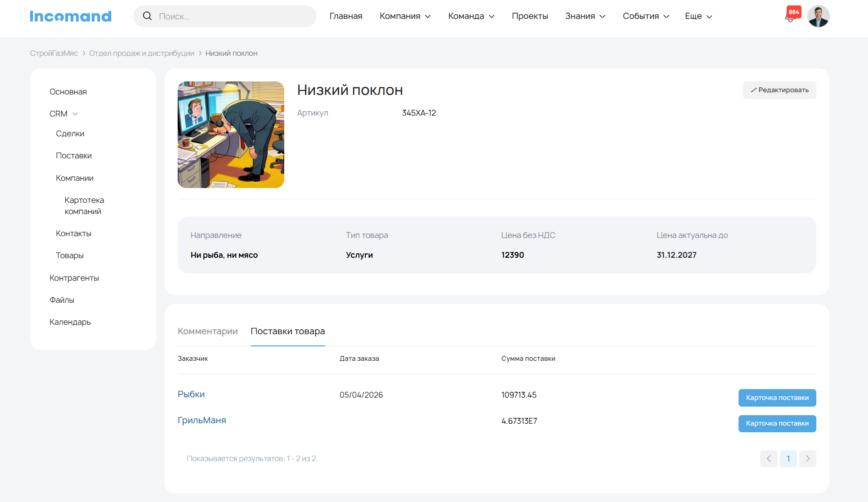This screenshot has height=502, width=868.
Task: Open the user profile avatar
Action: click(x=818, y=16)
